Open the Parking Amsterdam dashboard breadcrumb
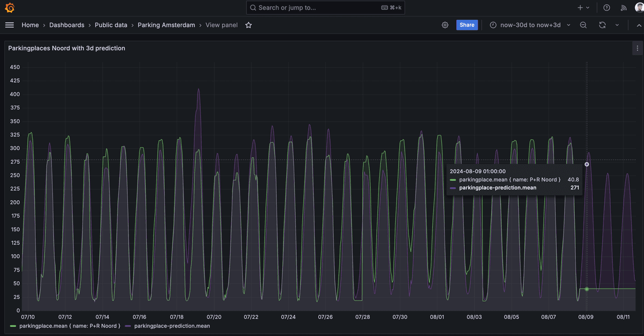 pos(166,25)
